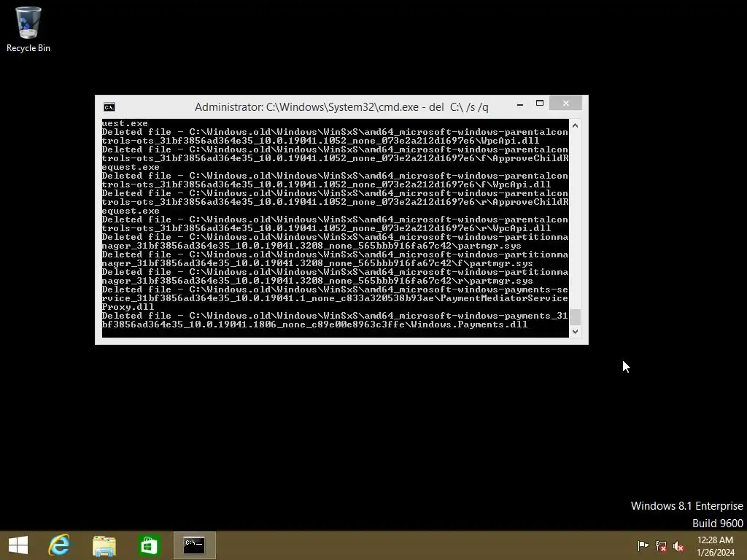This screenshot has height=560, width=747.
Task: Click the console vertical scrollbar thumb
Action: pos(575,316)
